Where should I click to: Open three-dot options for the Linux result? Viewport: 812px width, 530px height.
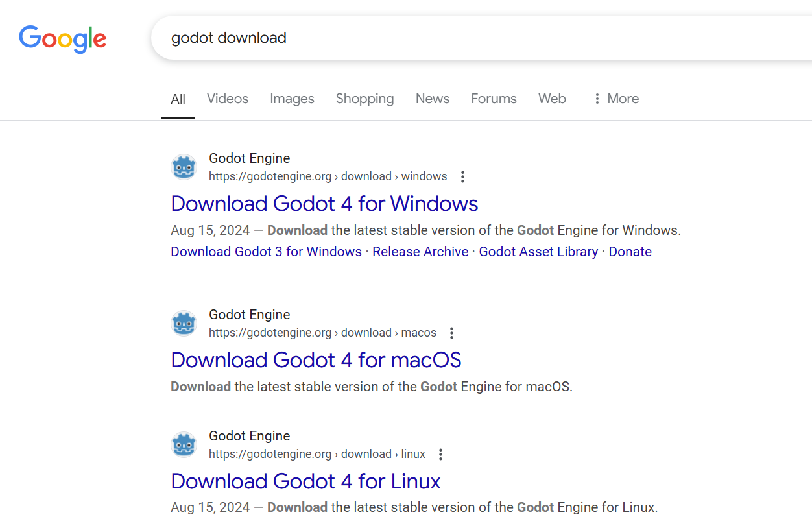[x=441, y=454]
